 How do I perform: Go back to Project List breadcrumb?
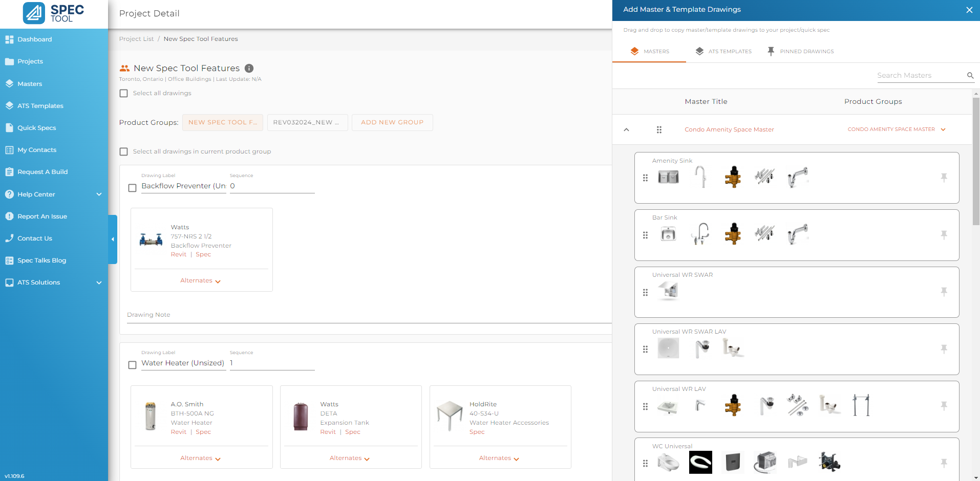point(136,39)
